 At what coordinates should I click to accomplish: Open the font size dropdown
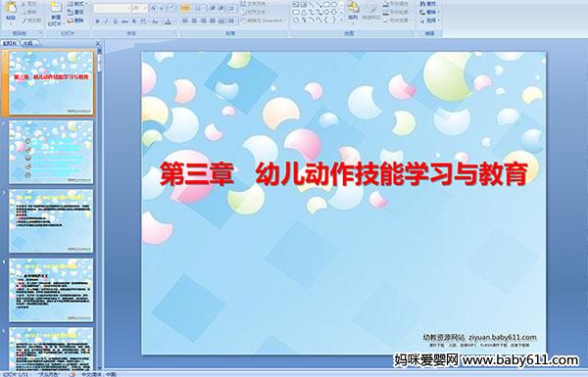tap(145, 8)
